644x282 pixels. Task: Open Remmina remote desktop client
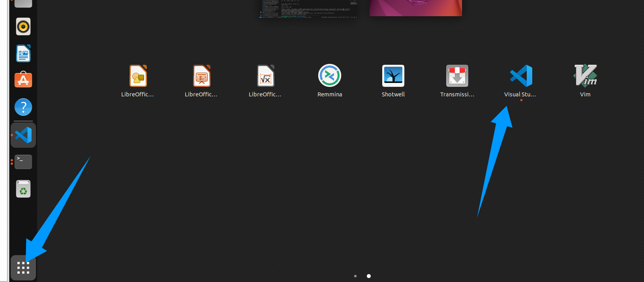pos(330,81)
